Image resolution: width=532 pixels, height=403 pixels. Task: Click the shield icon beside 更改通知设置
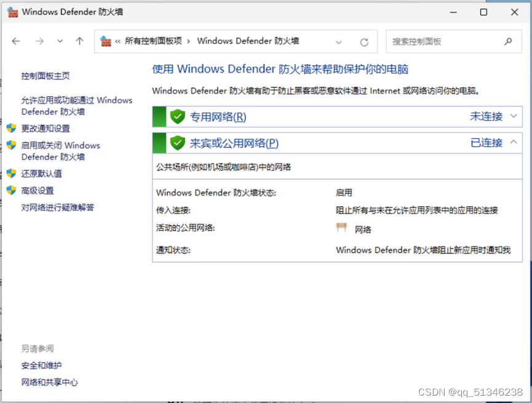click(x=11, y=128)
